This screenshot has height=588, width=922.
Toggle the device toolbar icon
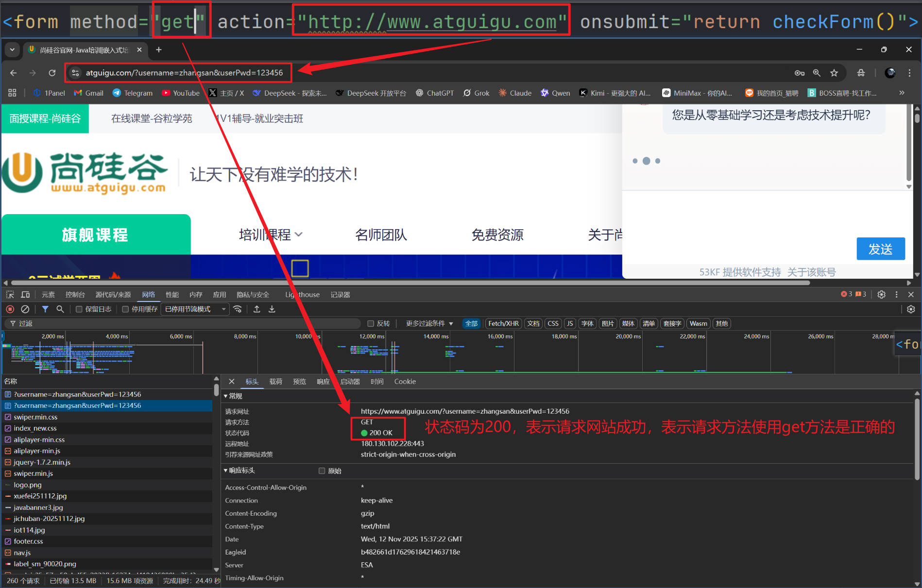pyautogui.click(x=25, y=295)
